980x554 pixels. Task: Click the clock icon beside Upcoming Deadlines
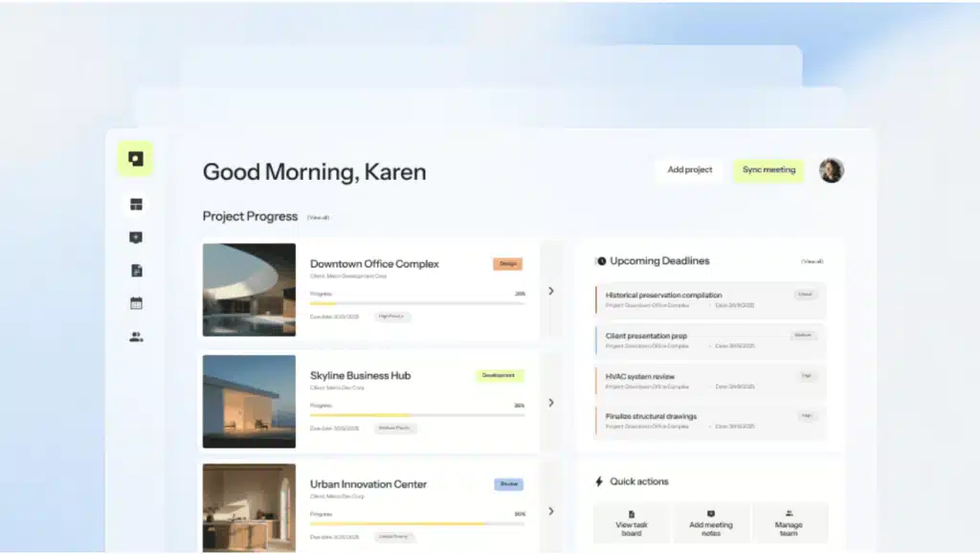tap(601, 261)
